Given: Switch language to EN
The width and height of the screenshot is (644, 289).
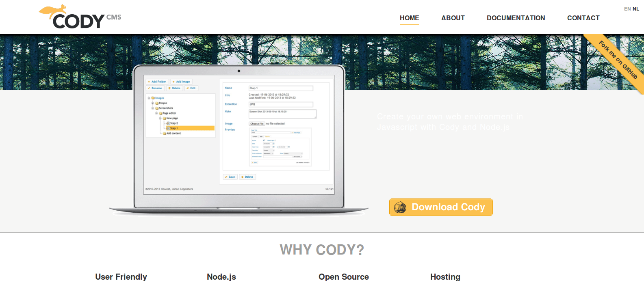Looking at the screenshot, I should (627, 9).
